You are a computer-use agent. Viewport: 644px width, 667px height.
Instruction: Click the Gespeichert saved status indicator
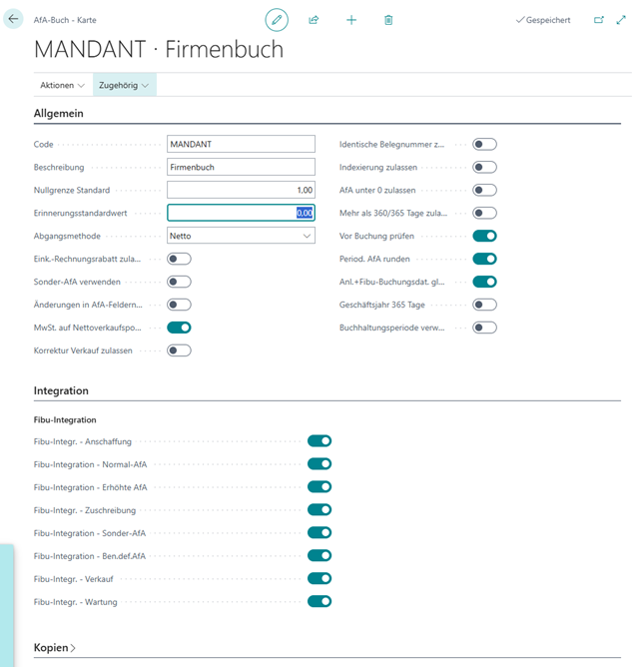click(542, 19)
